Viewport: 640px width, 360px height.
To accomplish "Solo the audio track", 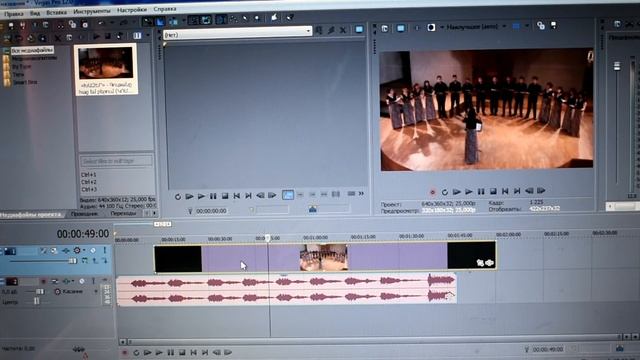I will 93,281.
